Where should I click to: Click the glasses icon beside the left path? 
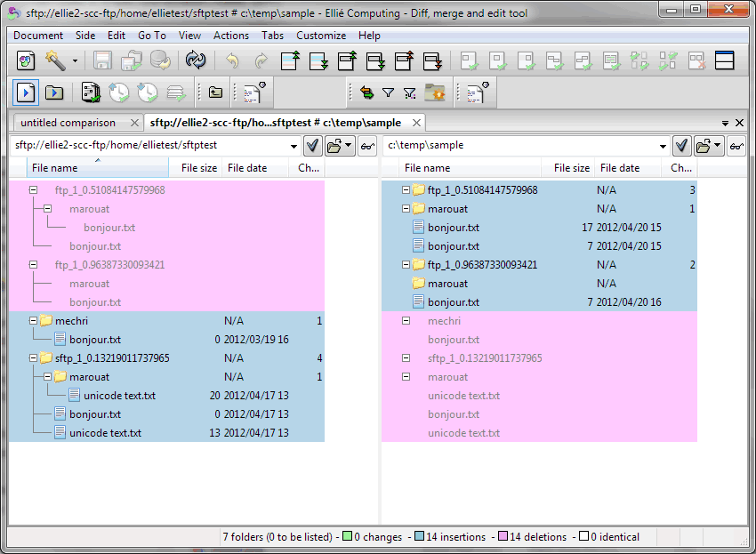point(366,146)
